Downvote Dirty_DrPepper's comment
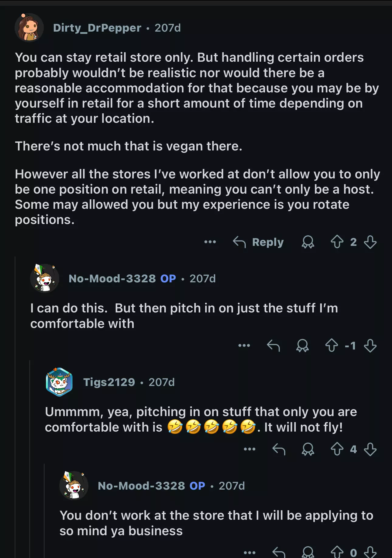The image size is (392, 558). click(370, 242)
